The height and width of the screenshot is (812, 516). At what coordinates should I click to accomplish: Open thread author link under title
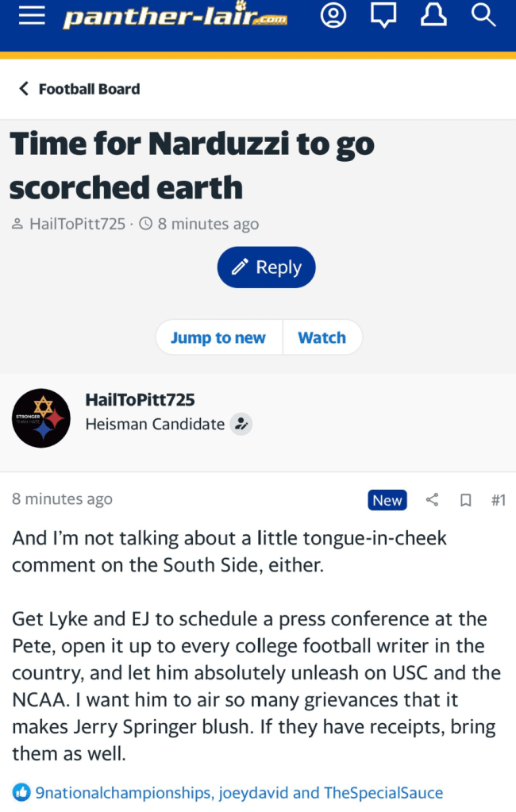point(77,224)
